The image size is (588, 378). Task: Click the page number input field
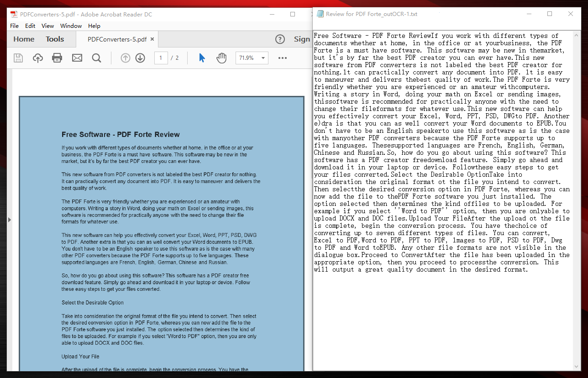tap(161, 58)
